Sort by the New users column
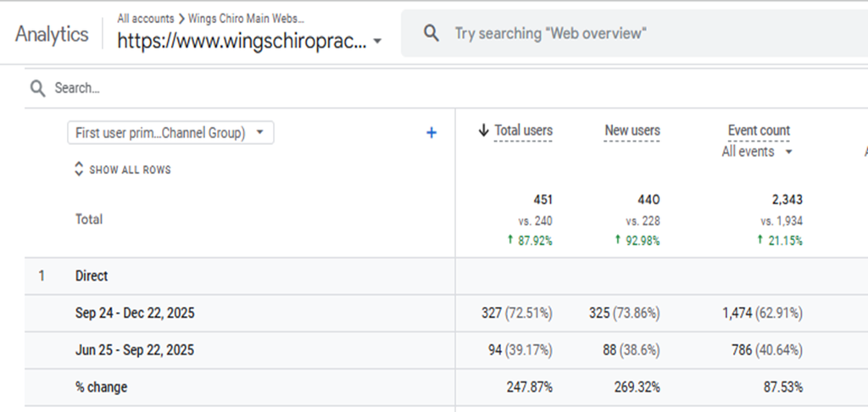 pyautogui.click(x=632, y=131)
